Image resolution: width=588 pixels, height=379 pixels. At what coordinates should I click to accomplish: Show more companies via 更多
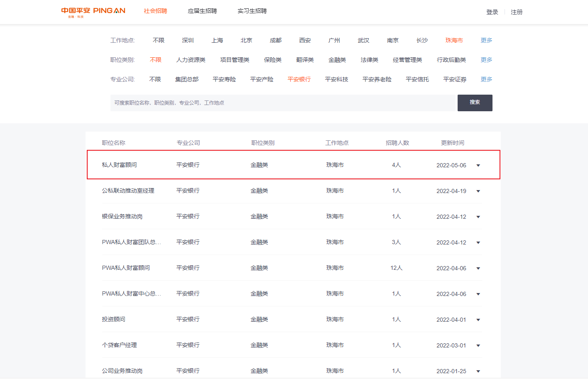(486, 79)
